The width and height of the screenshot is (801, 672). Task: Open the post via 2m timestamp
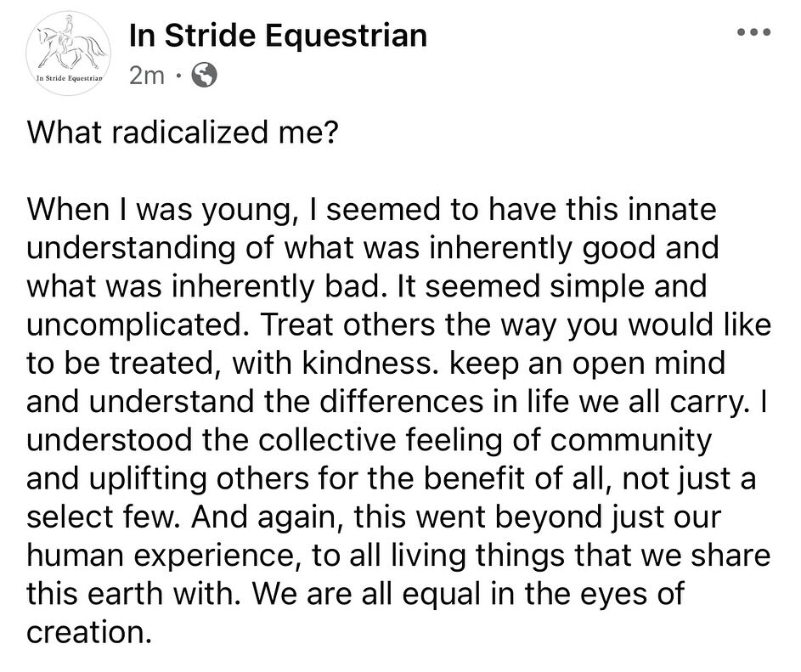[x=146, y=76]
